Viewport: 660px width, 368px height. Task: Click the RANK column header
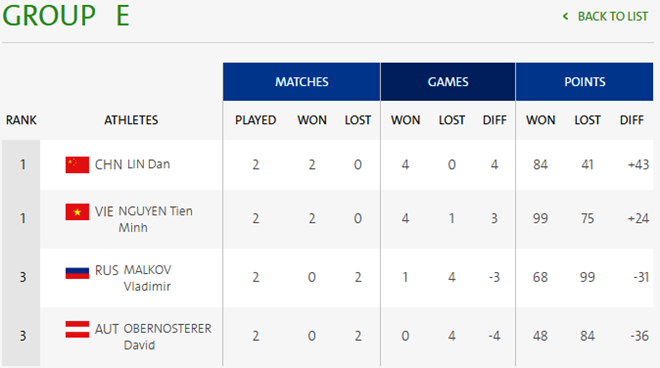(21, 120)
